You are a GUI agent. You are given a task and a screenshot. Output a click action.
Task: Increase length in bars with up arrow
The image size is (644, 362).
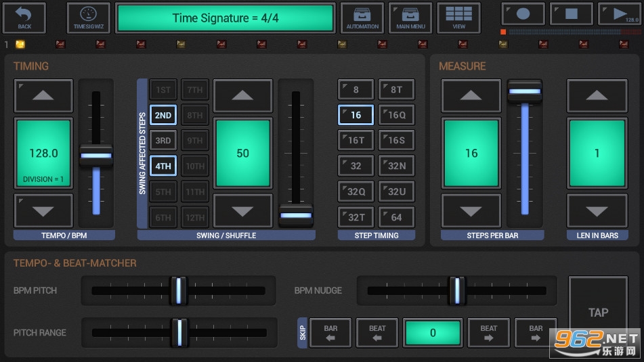pos(597,96)
